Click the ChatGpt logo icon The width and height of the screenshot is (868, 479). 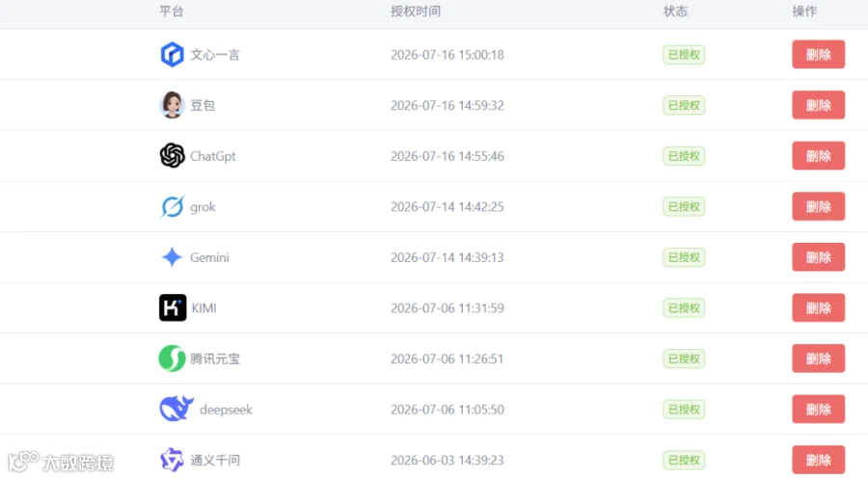[x=173, y=155]
